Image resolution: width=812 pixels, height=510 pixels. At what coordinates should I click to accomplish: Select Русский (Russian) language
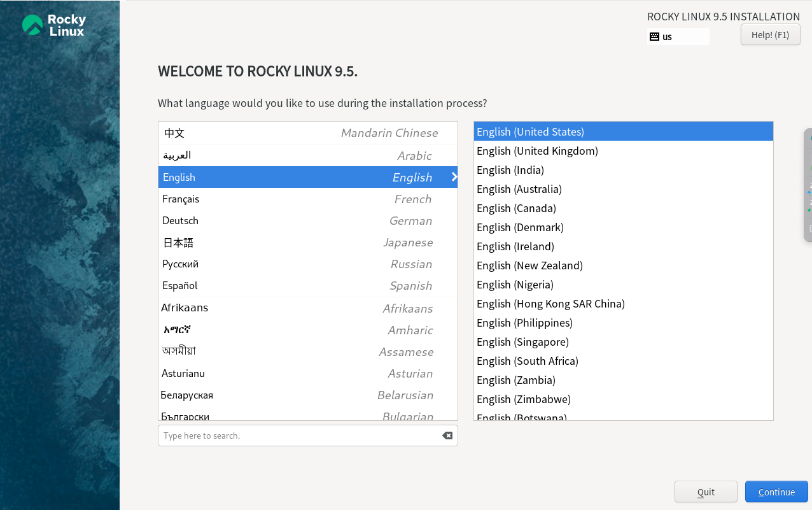(308, 264)
